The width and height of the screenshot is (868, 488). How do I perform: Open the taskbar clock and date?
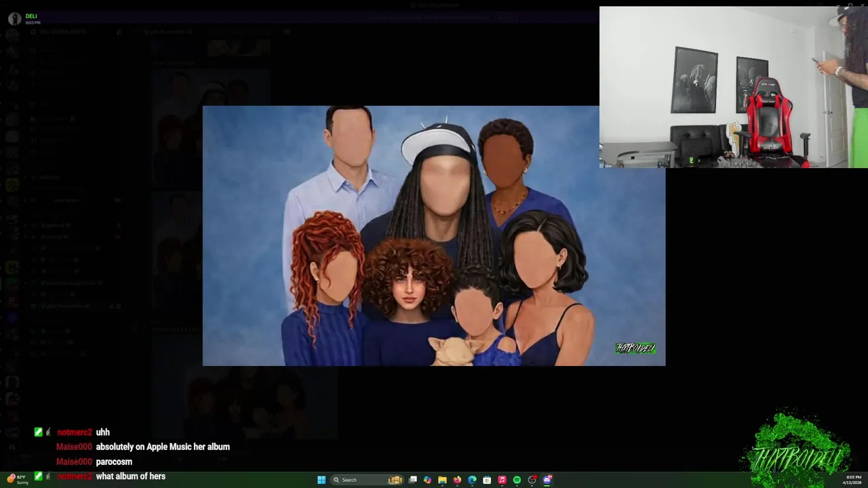point(853,480)
